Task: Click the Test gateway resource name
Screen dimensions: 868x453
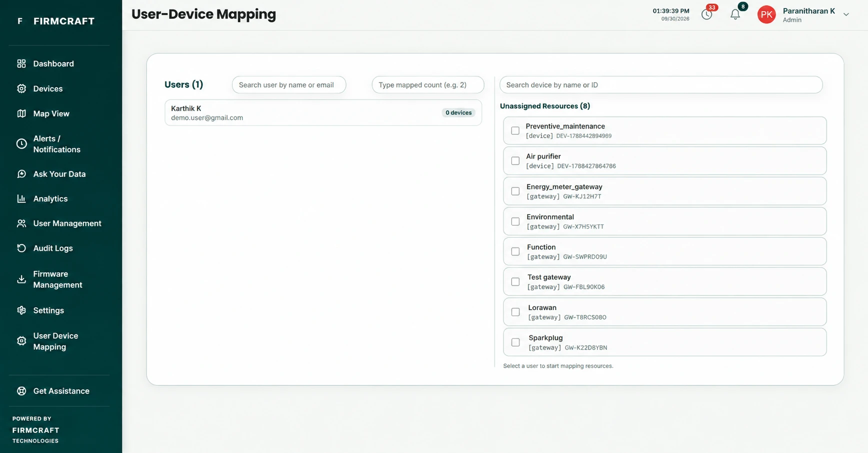Action: tap(549, 277)
